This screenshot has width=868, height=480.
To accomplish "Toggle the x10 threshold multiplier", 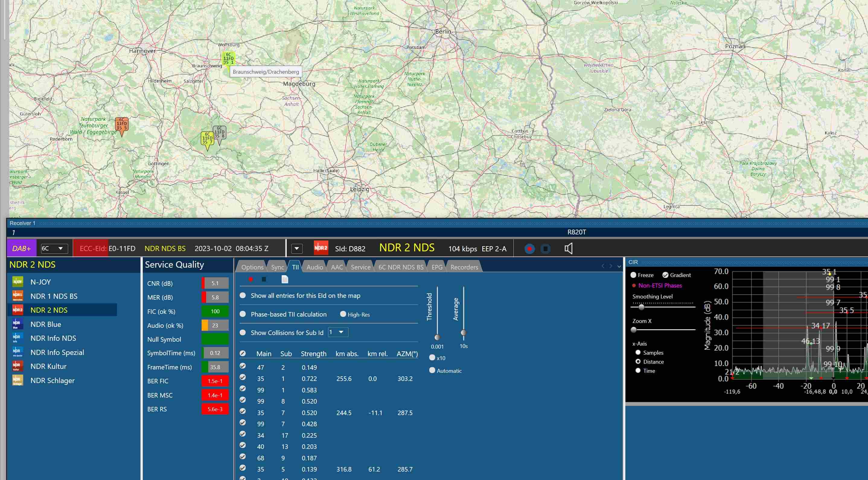I will pyautogui.click(x=432, y=358).
